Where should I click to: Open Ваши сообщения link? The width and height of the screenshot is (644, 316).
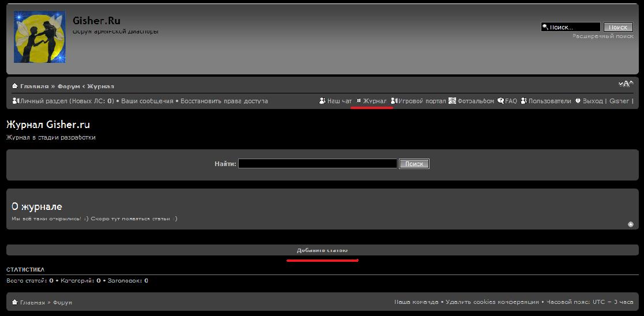[x=147, y=101]
